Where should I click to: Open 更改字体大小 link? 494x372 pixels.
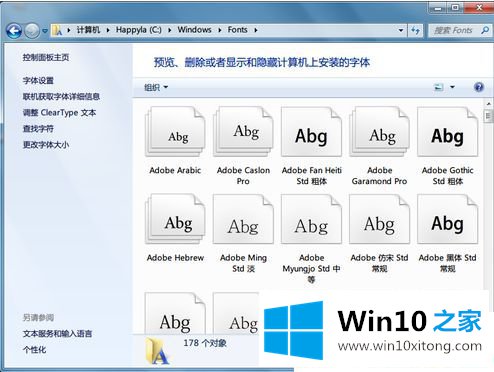point(46,145)
